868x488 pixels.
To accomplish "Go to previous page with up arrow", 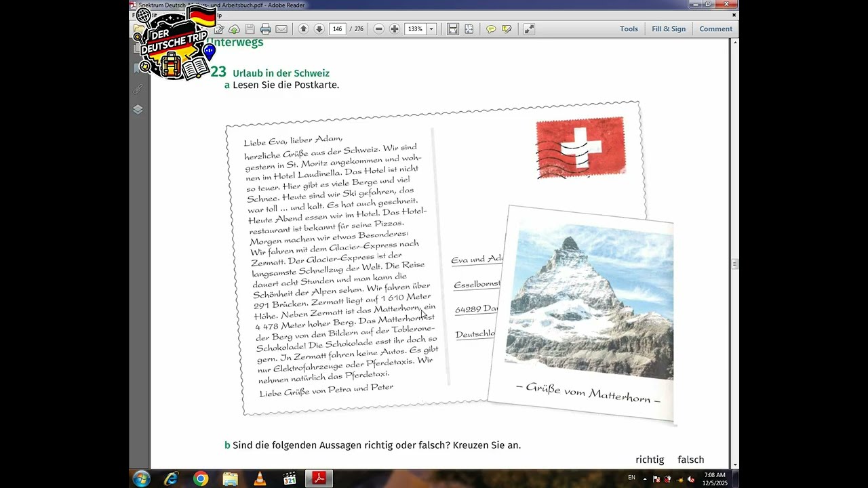I will click(x=303, y=29).
